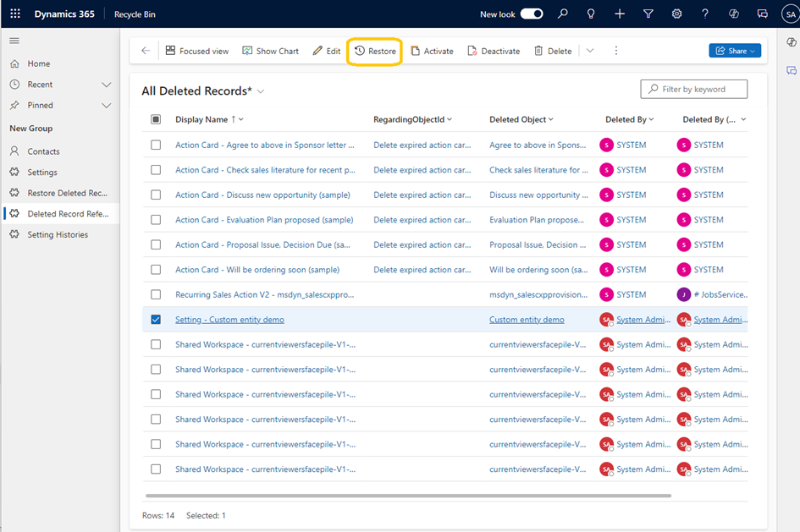The image size is (800, 532).
Task: Click the plus quick create icon
Action: 620,14
